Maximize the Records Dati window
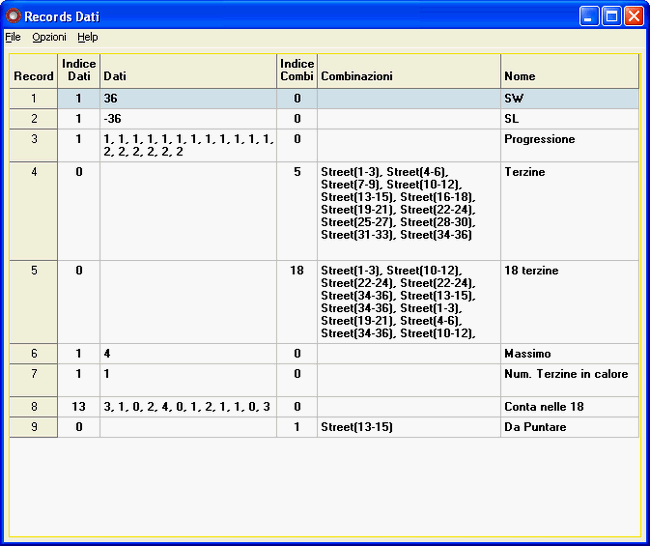 pos(611,16)
